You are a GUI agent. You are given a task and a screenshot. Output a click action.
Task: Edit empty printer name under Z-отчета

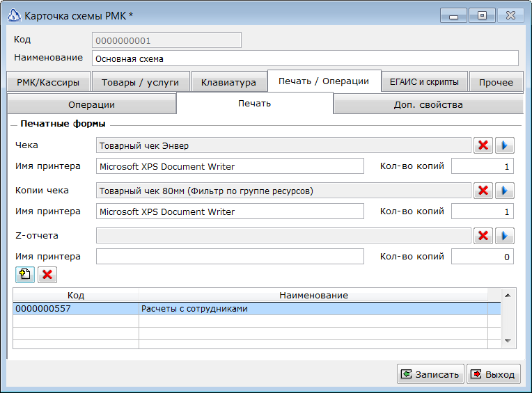(230, 257)
